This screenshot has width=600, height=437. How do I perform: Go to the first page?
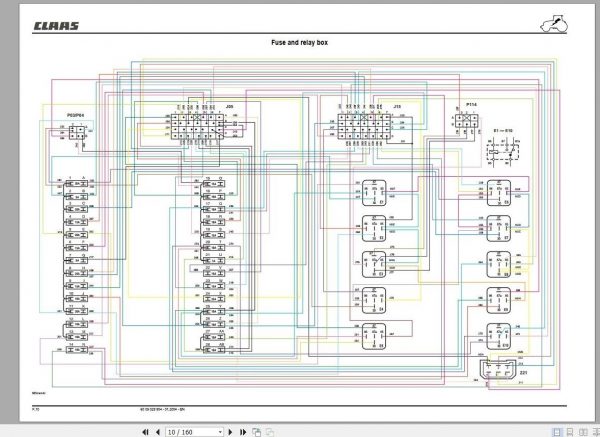click(x=145, y=432)
